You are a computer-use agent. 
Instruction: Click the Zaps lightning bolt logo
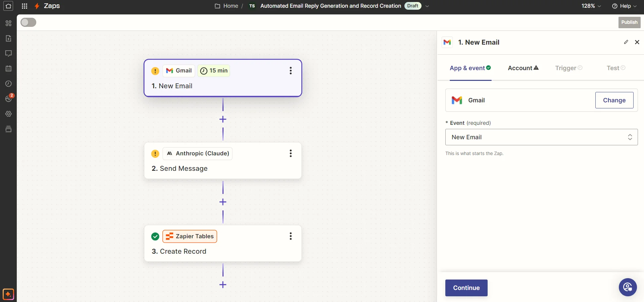click(37, 6)
